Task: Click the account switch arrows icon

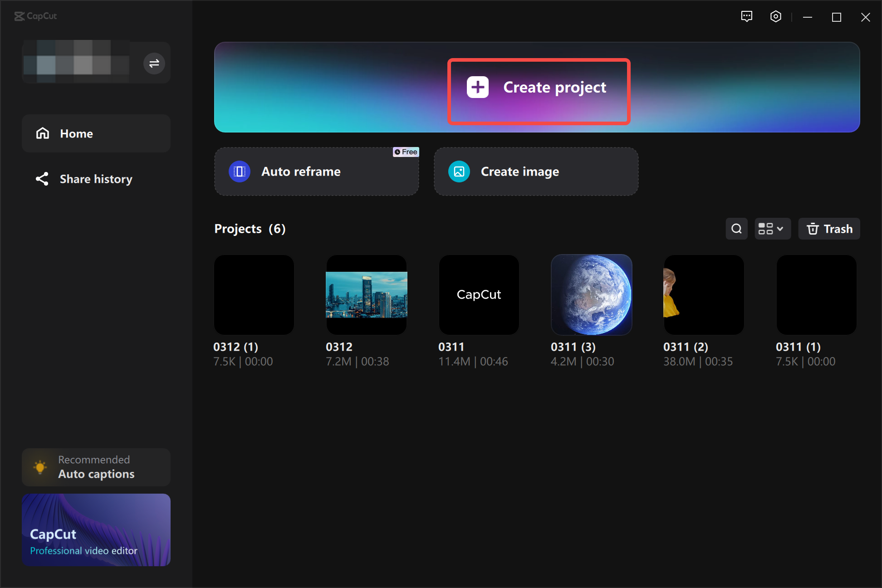Action: (x=154, y=63)
